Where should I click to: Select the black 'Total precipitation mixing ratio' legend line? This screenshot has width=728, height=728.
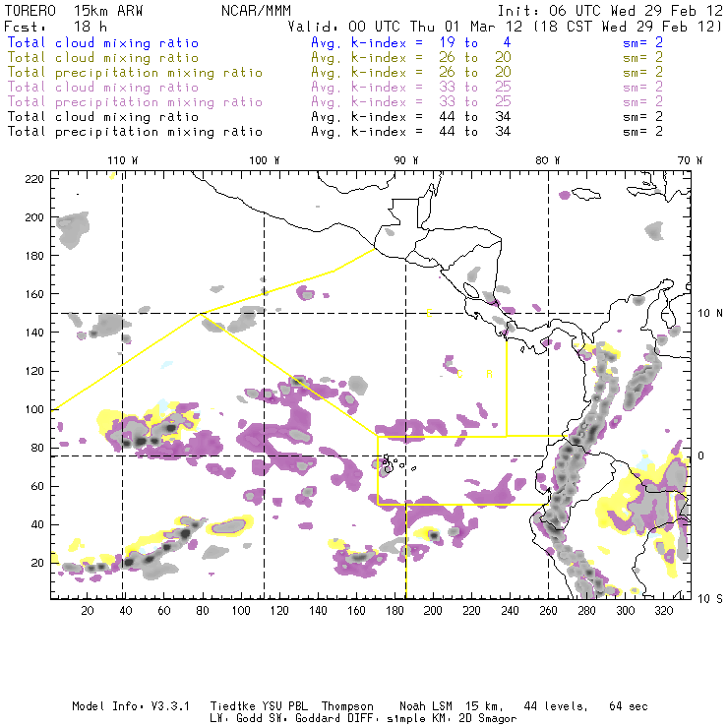(135, 132)
